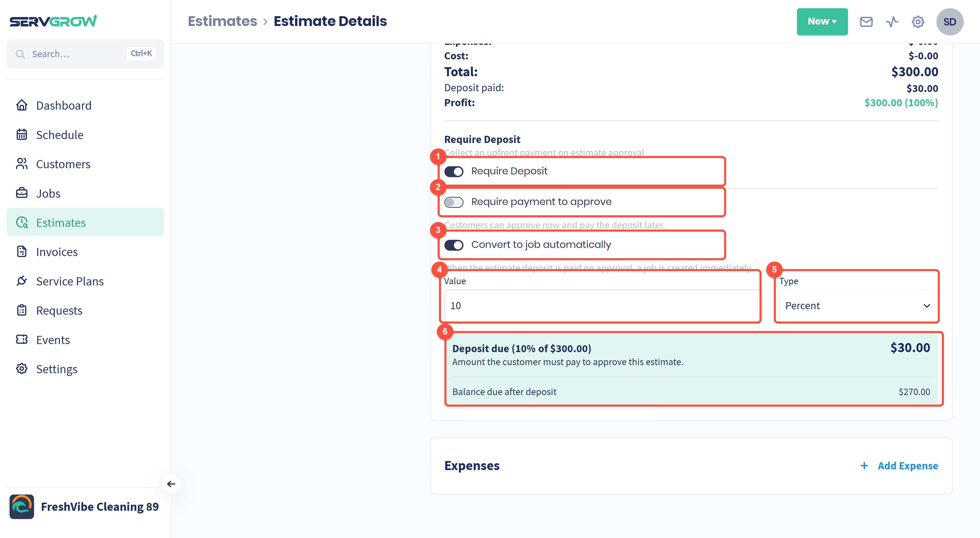Click the ServGrow logo
The width and height of the screenshot is (980, 538).
tap(53, 21)
